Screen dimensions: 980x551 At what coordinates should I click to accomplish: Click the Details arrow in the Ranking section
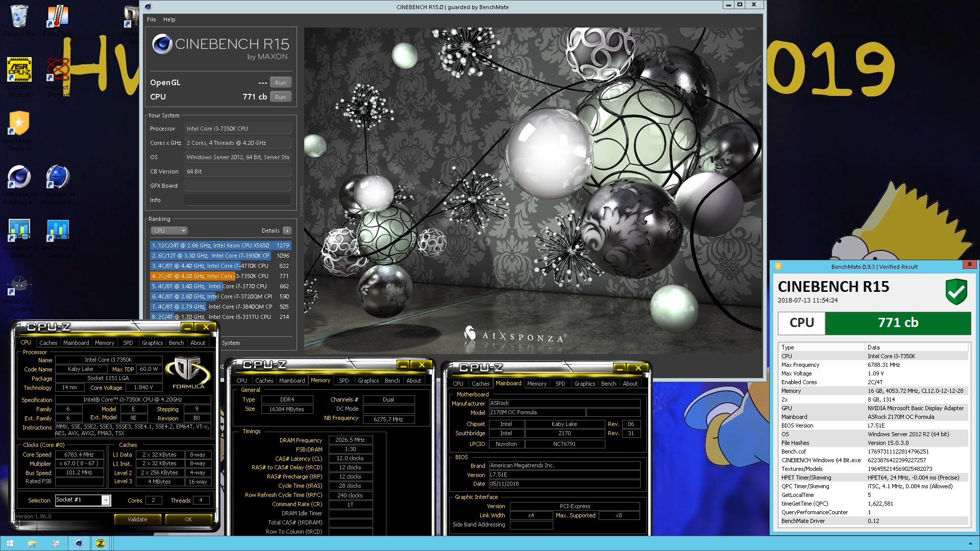pyautogui.click(x=287, y=231)
